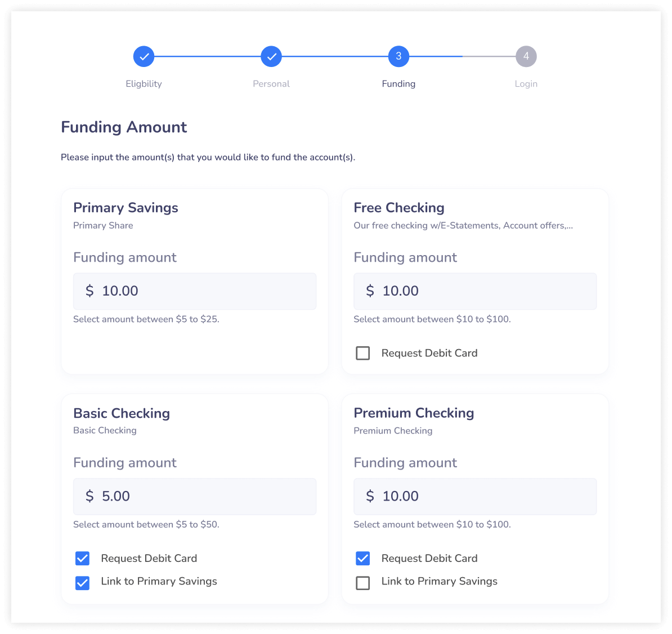Click the dollar sign in Premium Checking field
The width and height of the screenshot is (672, 634).
[x=370, y=496]
